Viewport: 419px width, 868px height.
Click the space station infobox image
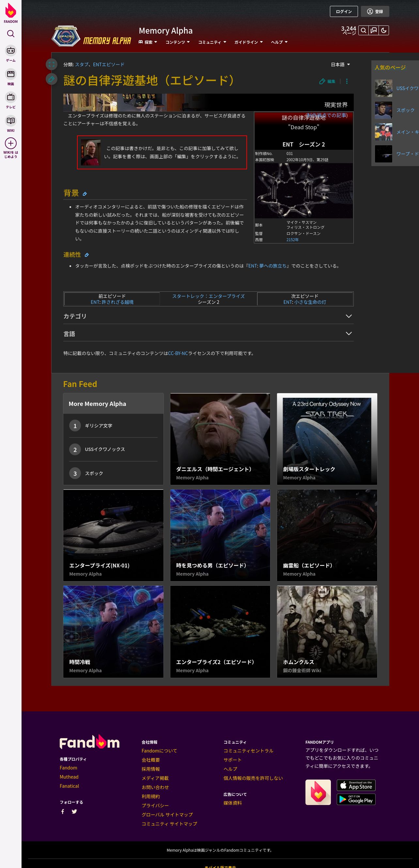click(x=304, y=191)
